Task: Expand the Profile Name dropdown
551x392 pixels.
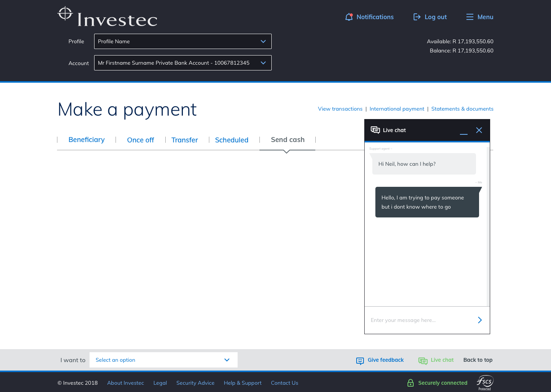Action: click(x=183, y=41)
